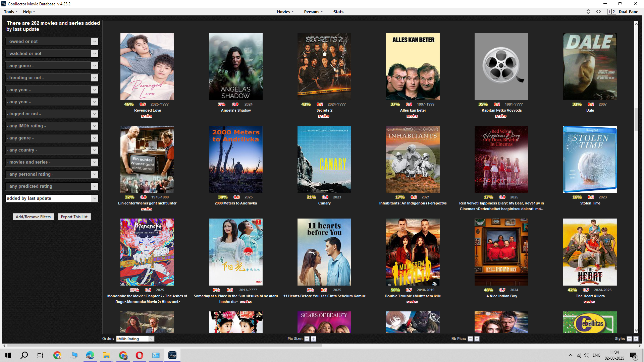Viewport: 644px width, 362px height.
Task: Show hidden system tray icons
Action: pyautogui.click(x=570, y=355)
